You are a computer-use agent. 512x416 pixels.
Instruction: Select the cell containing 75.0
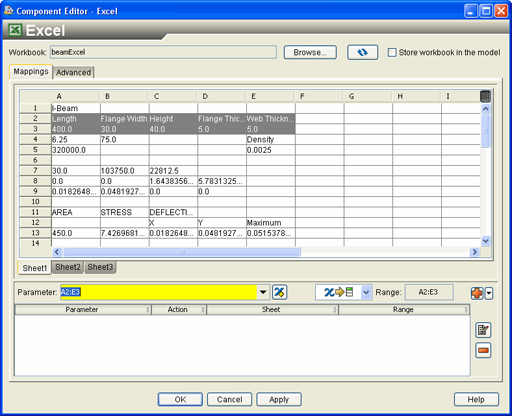pos(125,140)
